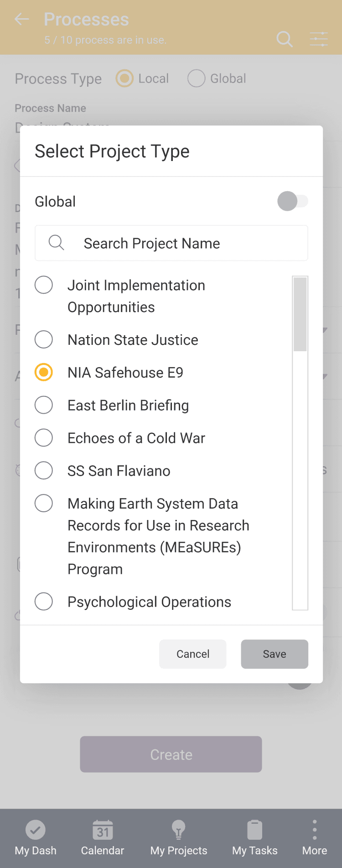
Task: Select East Berlin Briefing project
Action: click(44, 405)
